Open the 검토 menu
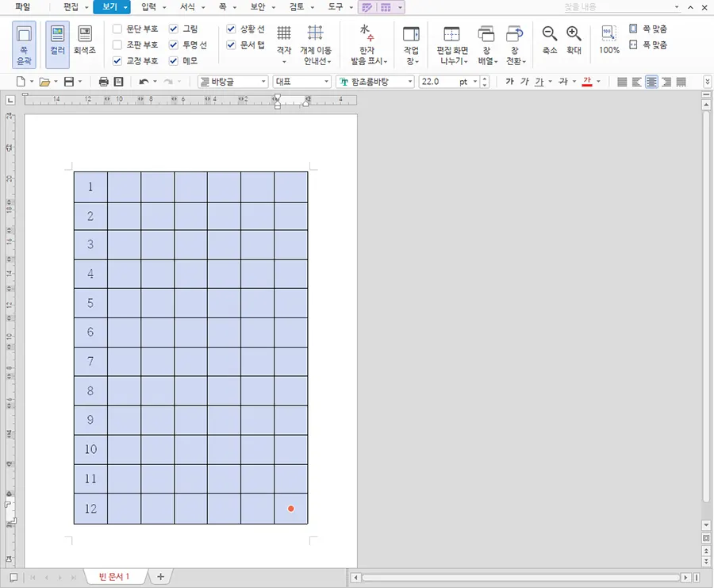 tap(297, 7)
